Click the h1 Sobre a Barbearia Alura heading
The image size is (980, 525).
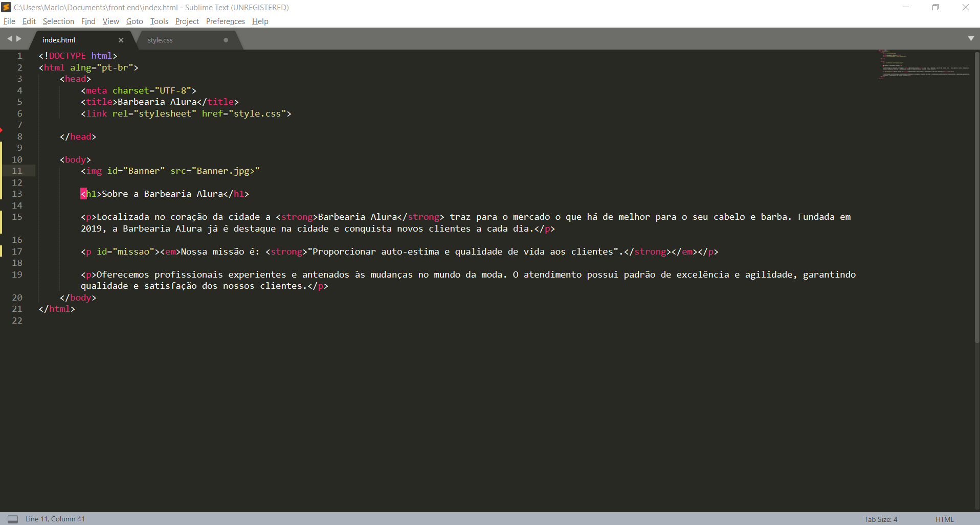point(165,194)
